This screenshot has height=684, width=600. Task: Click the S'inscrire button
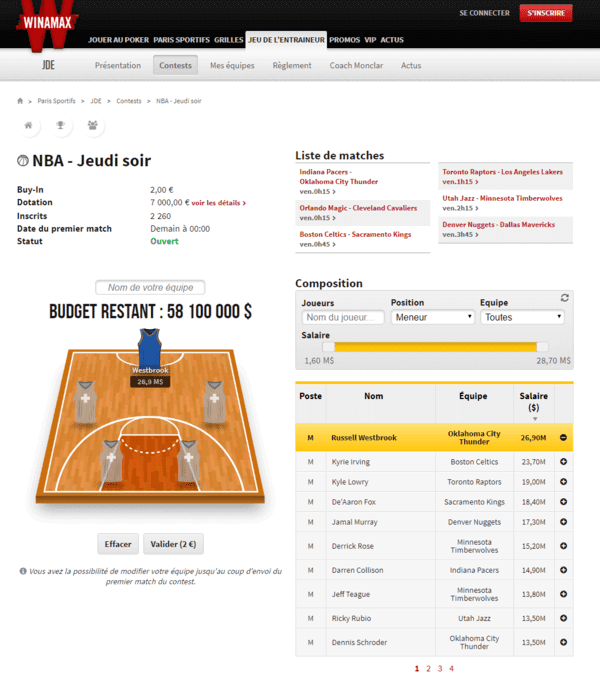(546, 13)
